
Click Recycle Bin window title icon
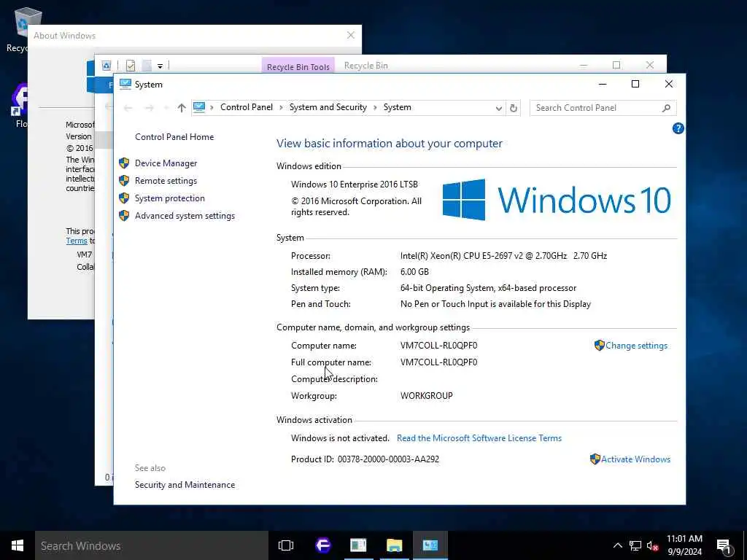pos(107,65)
